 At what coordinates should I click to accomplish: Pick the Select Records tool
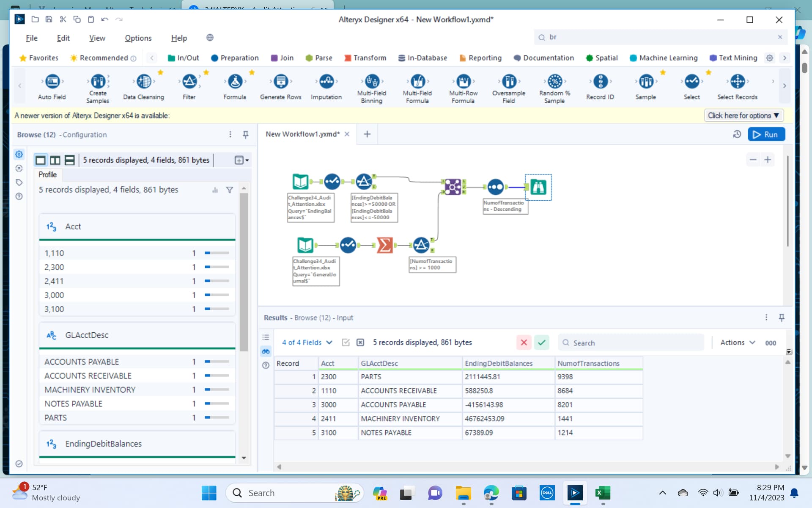(x=737, y=87)
